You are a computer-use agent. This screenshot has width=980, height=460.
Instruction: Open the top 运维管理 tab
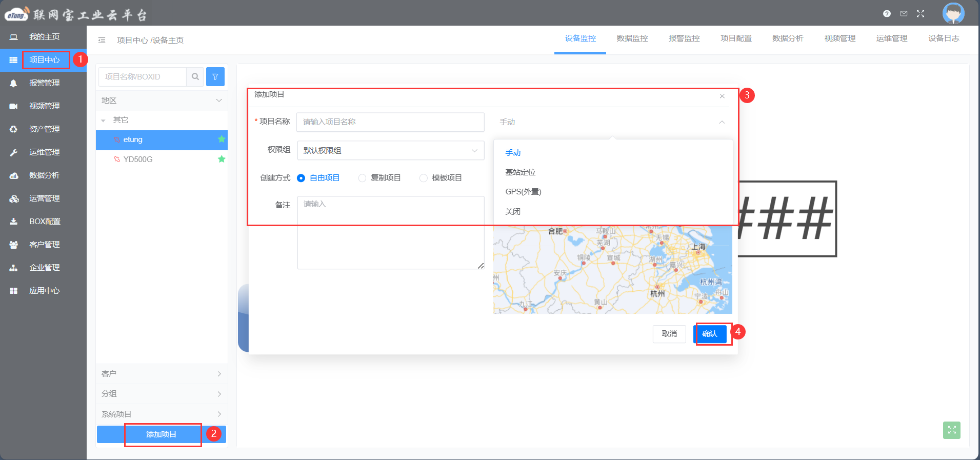tap(892, 38)
